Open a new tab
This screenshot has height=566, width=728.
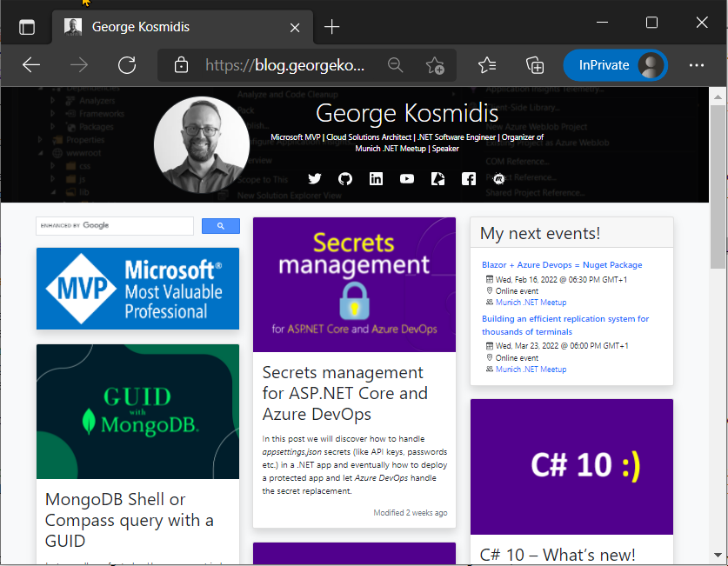pos(331,27)
